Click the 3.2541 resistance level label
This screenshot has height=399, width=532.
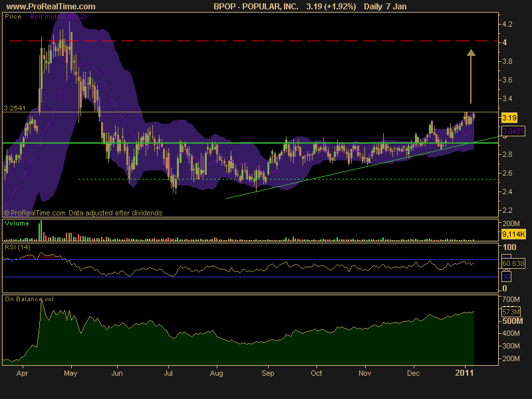click(14, 108)
